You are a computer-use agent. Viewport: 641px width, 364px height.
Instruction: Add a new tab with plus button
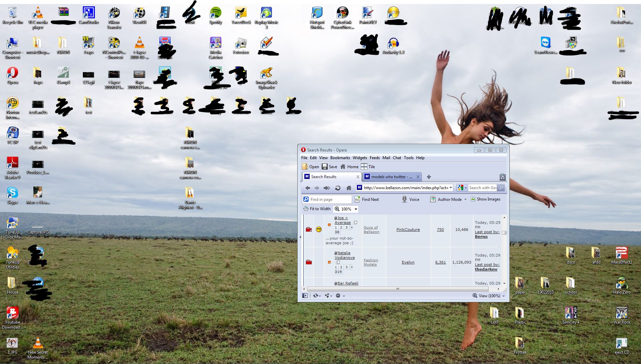tap(429, 177)
